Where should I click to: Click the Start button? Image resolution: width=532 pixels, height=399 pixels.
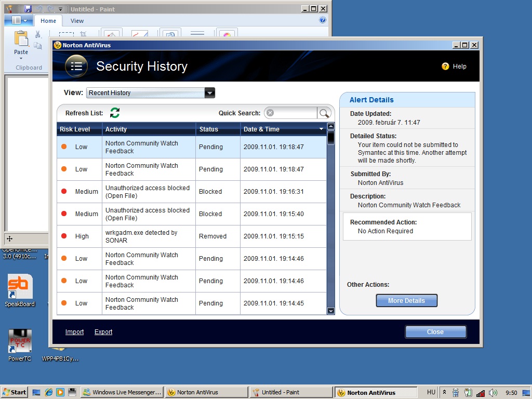[x=14, y=392]
